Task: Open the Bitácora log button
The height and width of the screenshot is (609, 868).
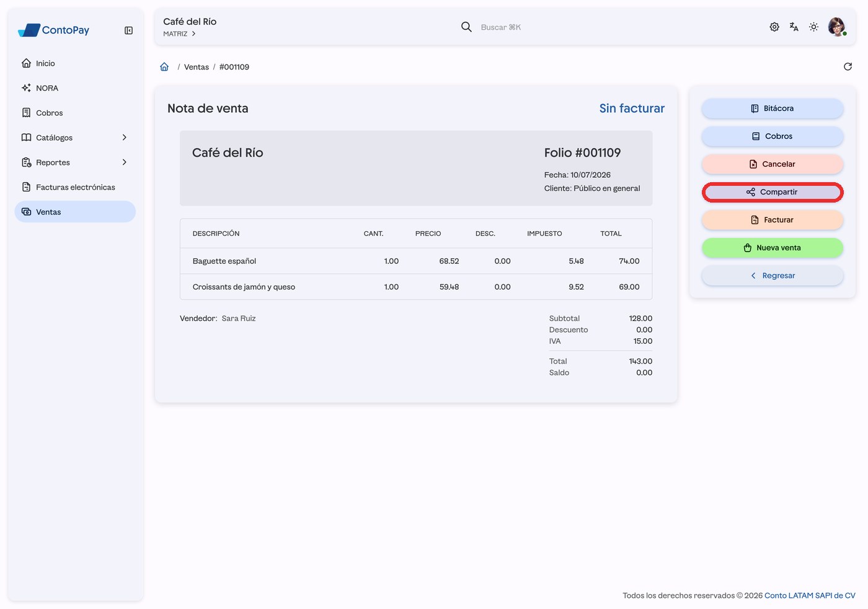Action: click(x=773, y=108)
